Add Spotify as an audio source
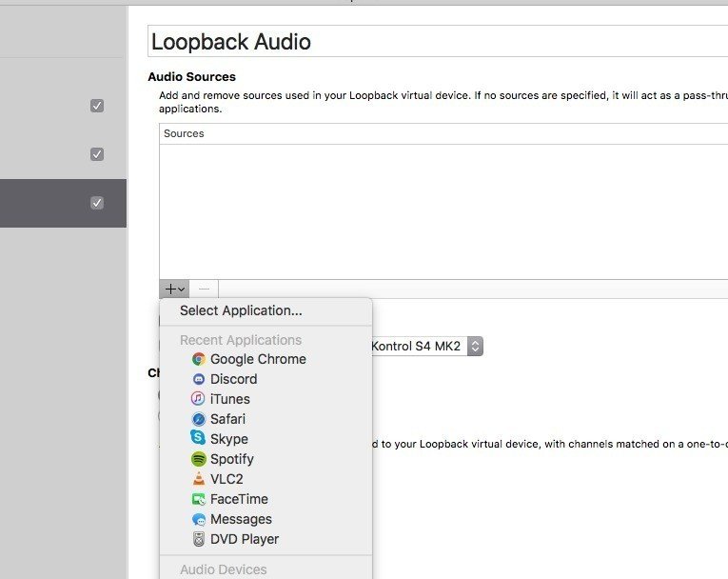Screen dimensions: 728x579 pos(266,459)
